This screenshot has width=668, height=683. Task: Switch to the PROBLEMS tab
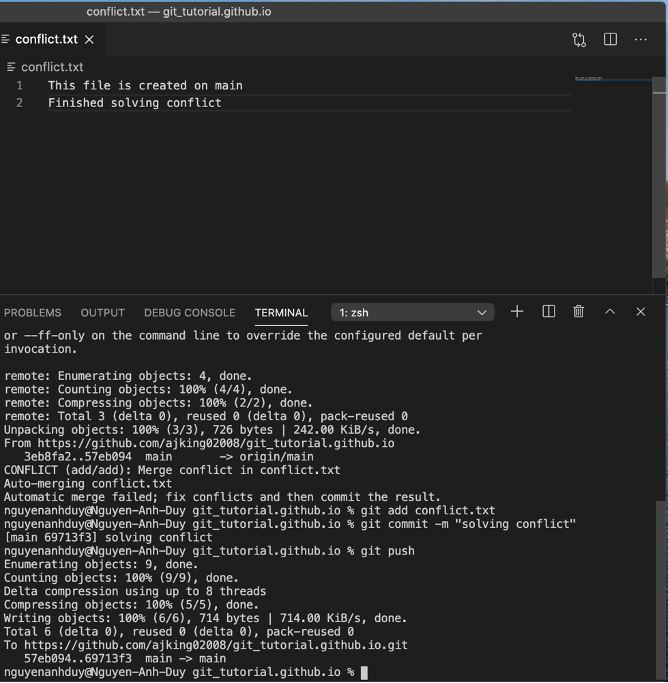(x=33, y=313)
